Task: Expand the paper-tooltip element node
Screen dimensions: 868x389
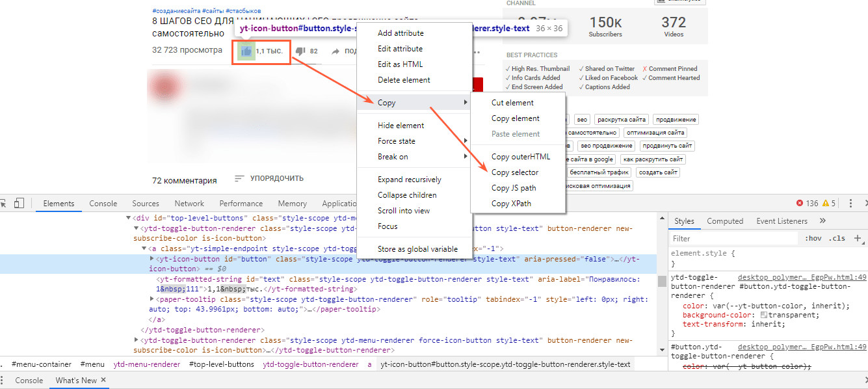Action: pos(153,299)
